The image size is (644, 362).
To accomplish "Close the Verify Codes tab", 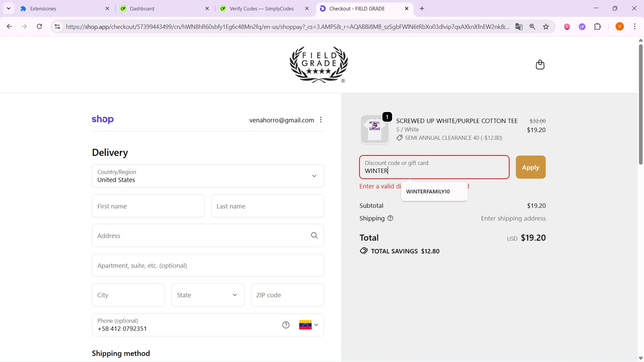I will tap(307, 9).
